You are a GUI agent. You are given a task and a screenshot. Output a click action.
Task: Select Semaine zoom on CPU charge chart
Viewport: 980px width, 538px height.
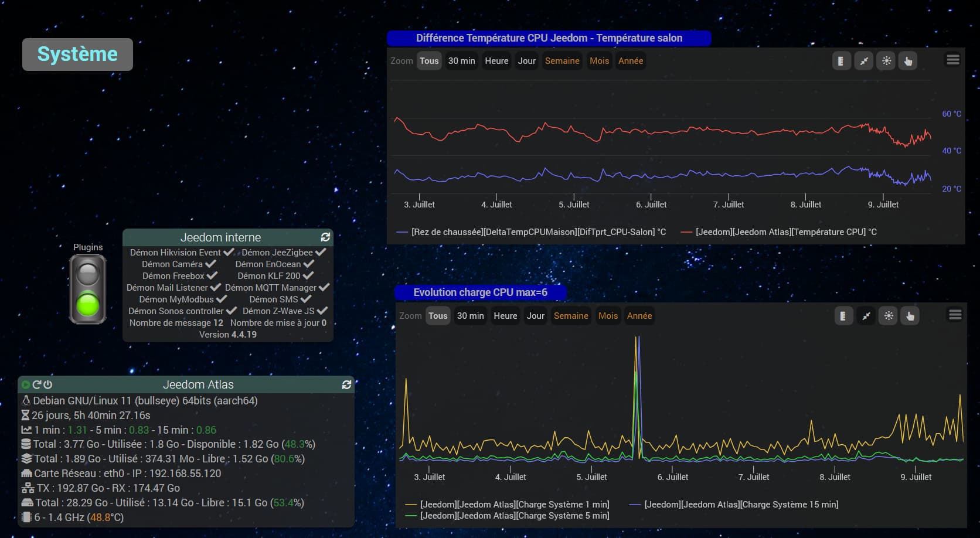[x=571, y=316]
